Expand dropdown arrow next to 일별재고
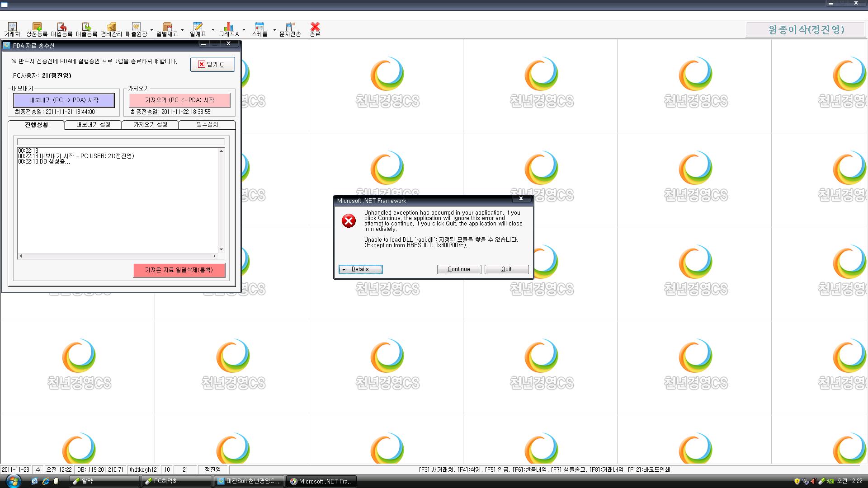 182,30
